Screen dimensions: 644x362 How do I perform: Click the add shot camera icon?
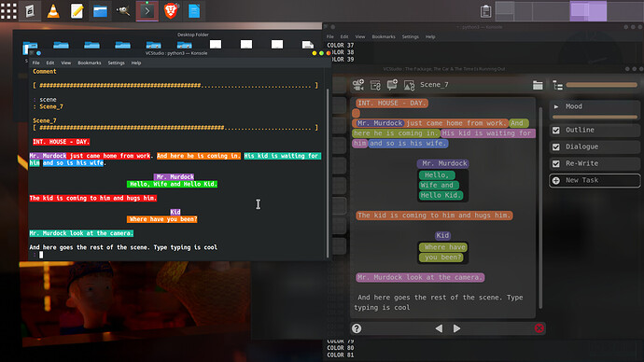[x=358, y=85]
